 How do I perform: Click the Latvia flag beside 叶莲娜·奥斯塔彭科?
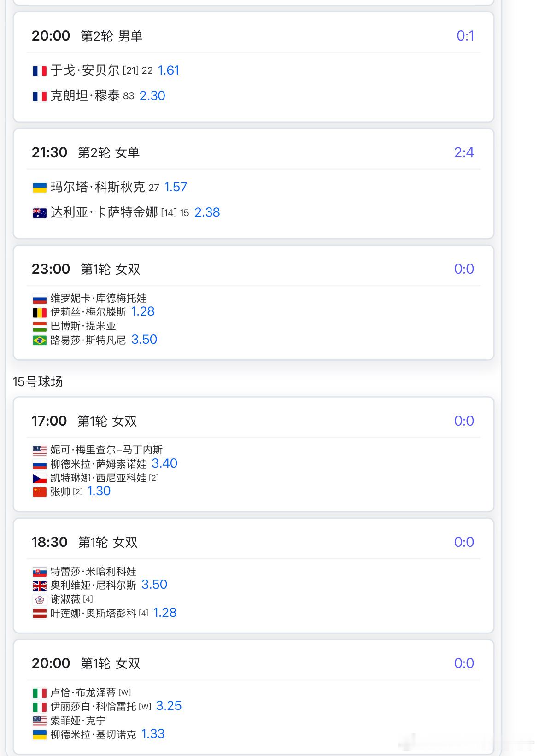click(40, 614)
